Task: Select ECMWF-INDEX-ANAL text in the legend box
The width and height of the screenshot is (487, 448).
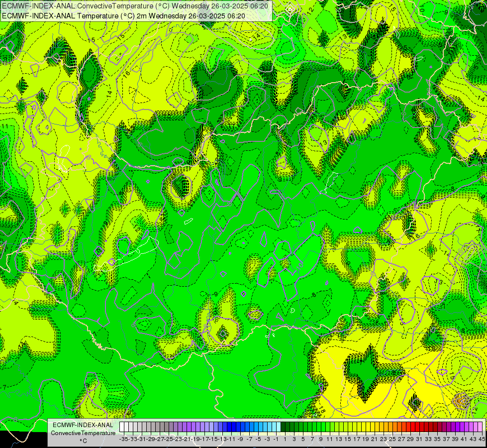Action: tap(83, 425)
